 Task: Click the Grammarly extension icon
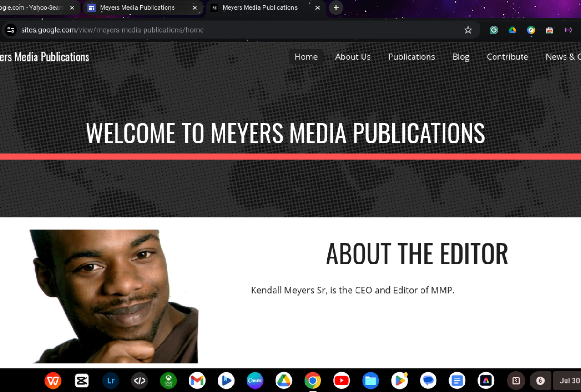(x=494, y=30)
